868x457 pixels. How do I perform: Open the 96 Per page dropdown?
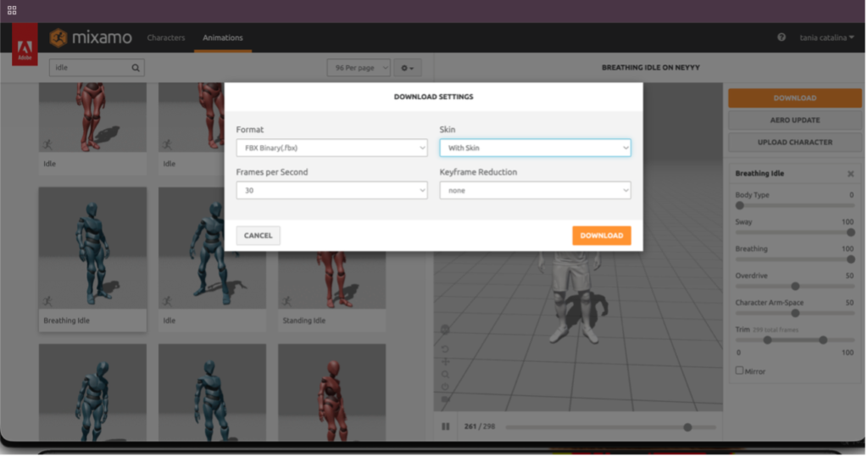359,68
